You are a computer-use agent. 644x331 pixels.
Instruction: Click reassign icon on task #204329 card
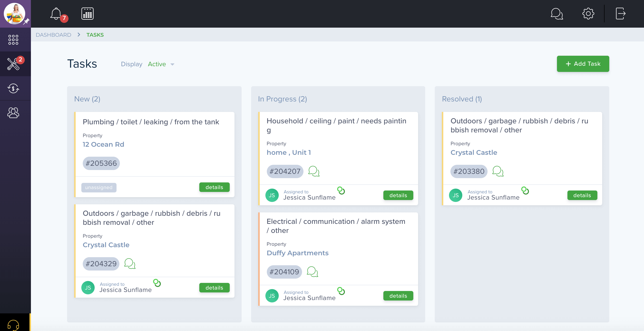(157, 283)
